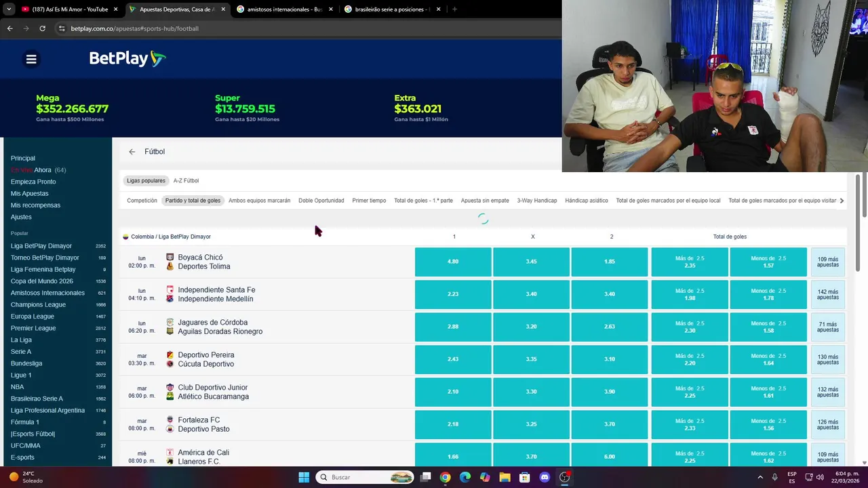The image size is (868, 488).
Task: Open 130 más apuestas for Pereira match
Action: (827, 359)
